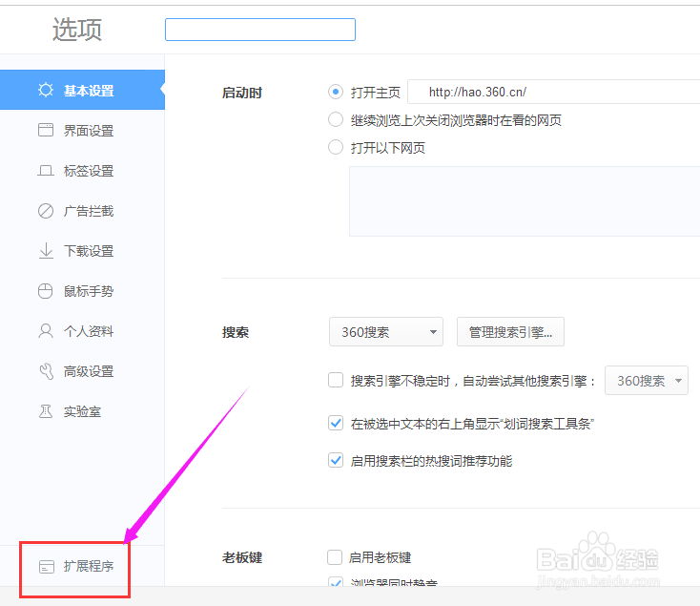
Task: Open the 界面设置 section
Action: [82, 130]
